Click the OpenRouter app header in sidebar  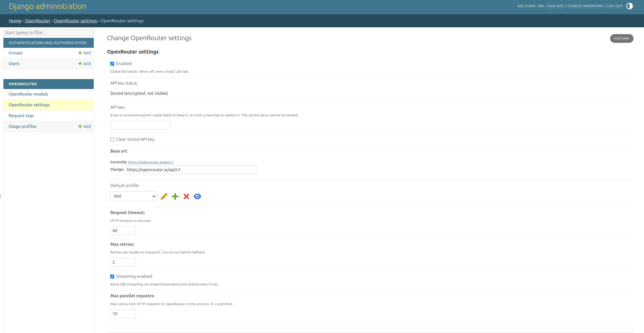pos(23,84)
